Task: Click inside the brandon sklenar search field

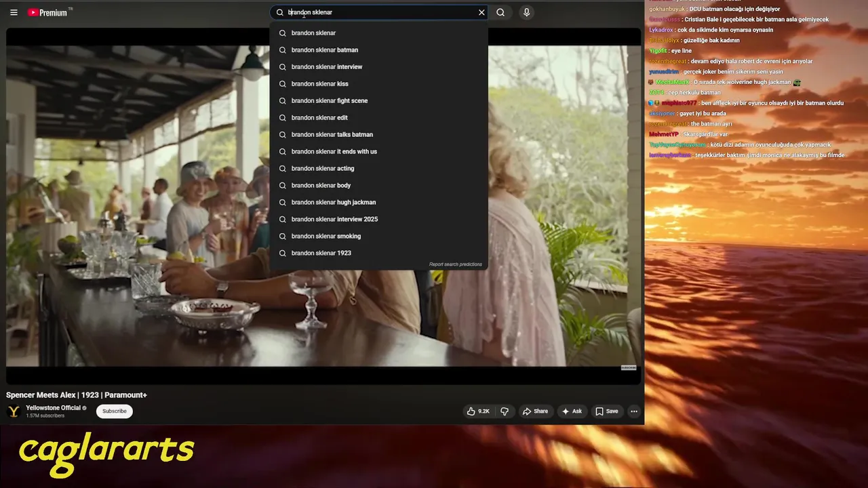Action: point(380,12)
